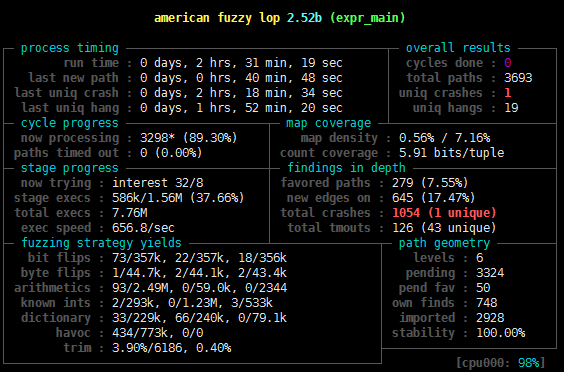This screenshot has height=372, width=564.
Task: Click red total crashes value '1054 (1 unique)'
Action: point(444,213)
